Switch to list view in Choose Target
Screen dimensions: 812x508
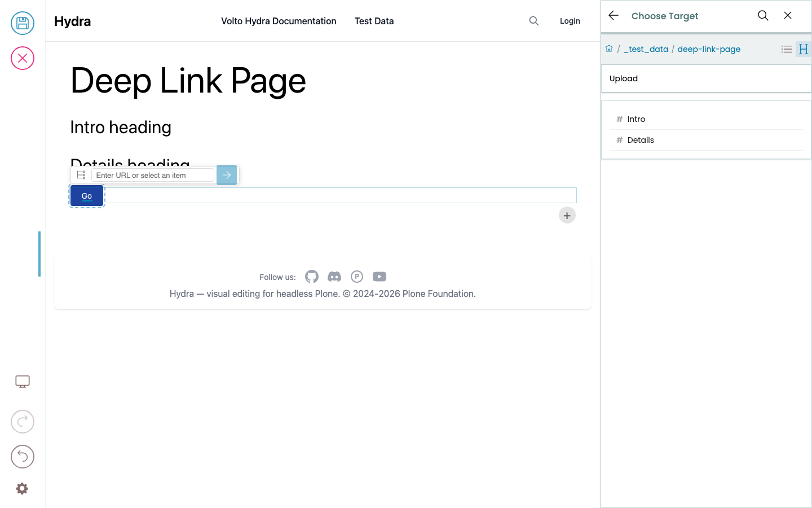pos(787,49)
